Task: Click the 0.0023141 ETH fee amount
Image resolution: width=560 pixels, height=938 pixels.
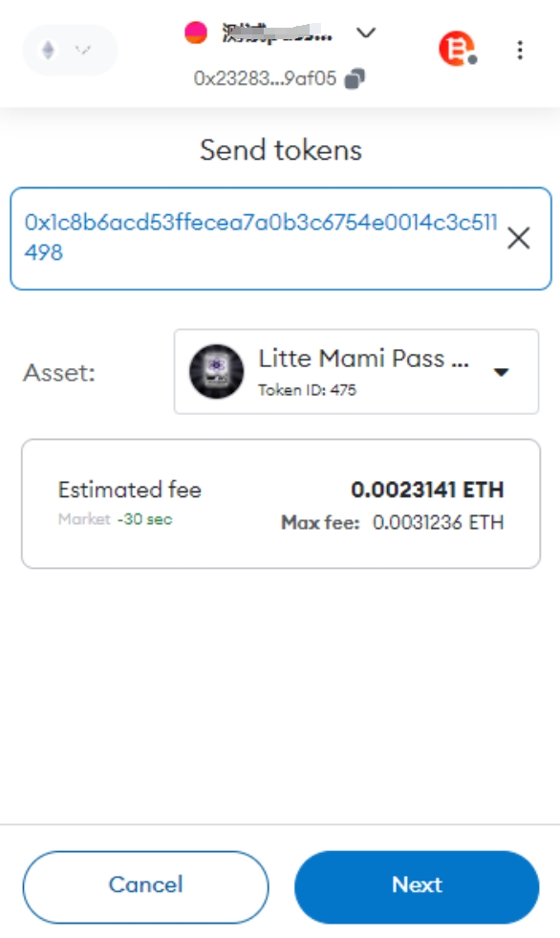Action: pos(427,490)
